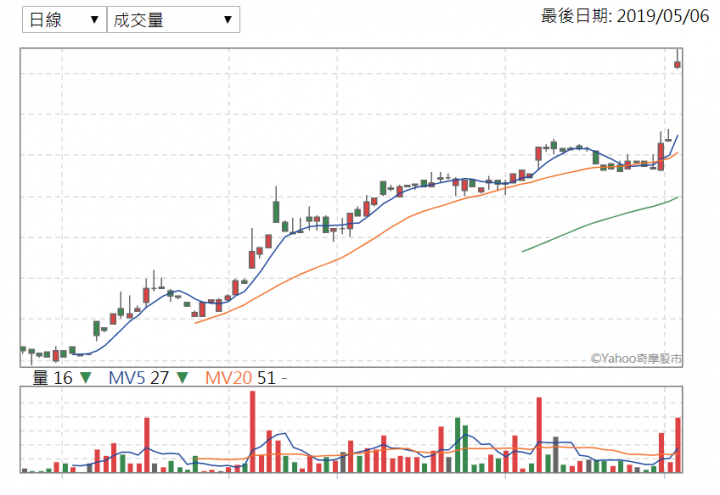720x495 pixels.
Task: Click the latest red candlestick at top right
Action: (x=677, y=64)
